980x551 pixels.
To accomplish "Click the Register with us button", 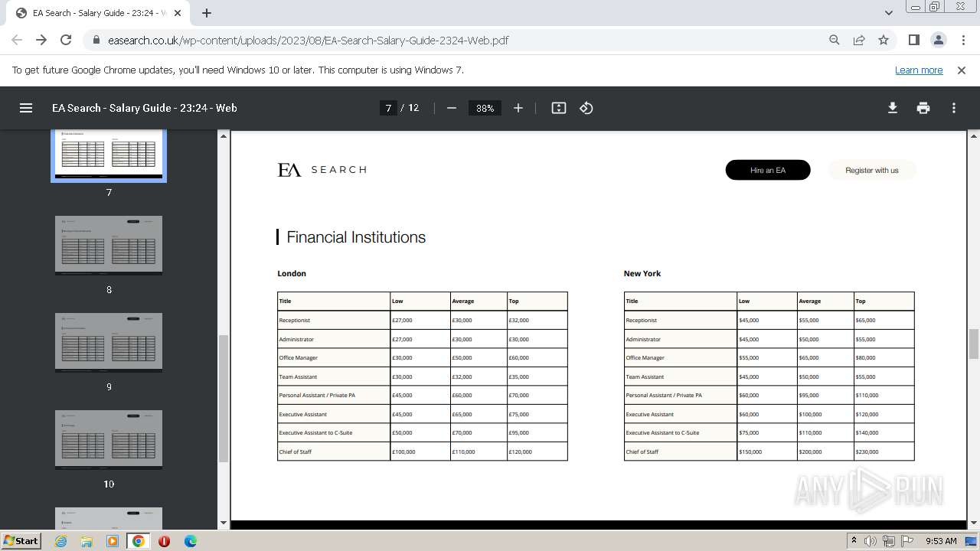I will coord(872,170).
